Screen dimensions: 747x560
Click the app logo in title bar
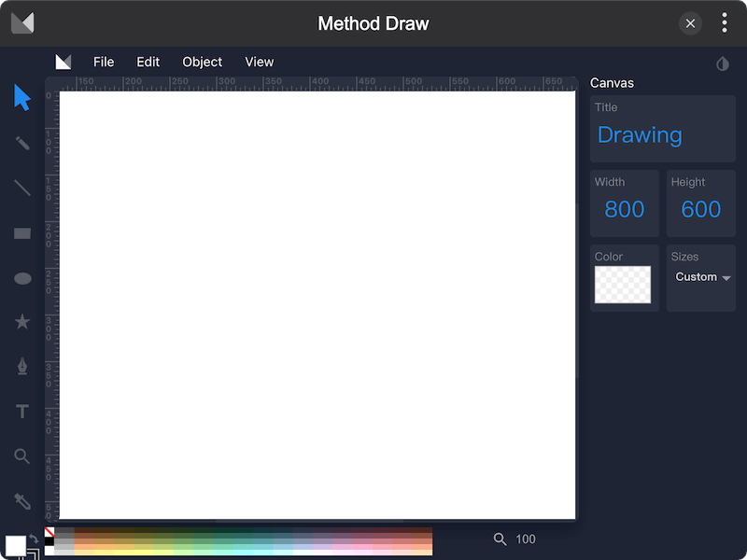(x=22, y=22)
